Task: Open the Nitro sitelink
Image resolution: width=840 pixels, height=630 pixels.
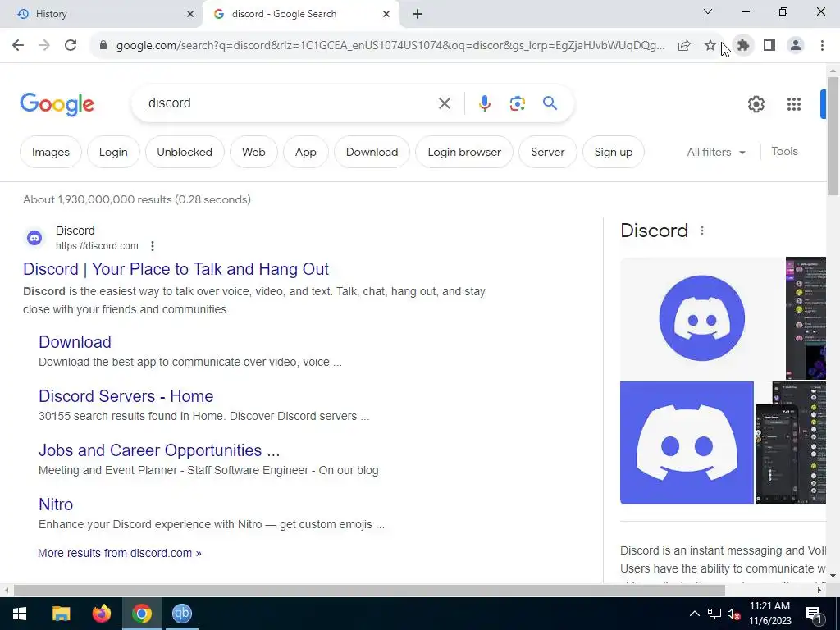Action: [56, 504]
